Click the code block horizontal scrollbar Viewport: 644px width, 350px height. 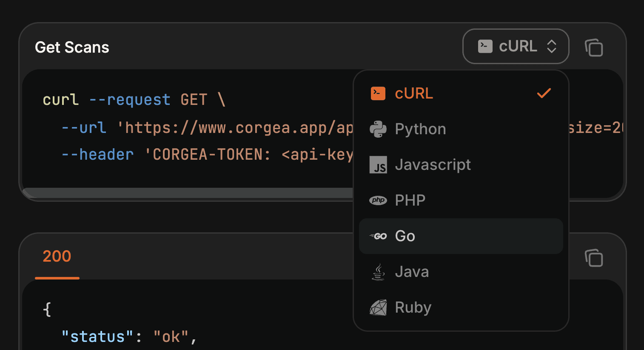[x=187, y=193]
